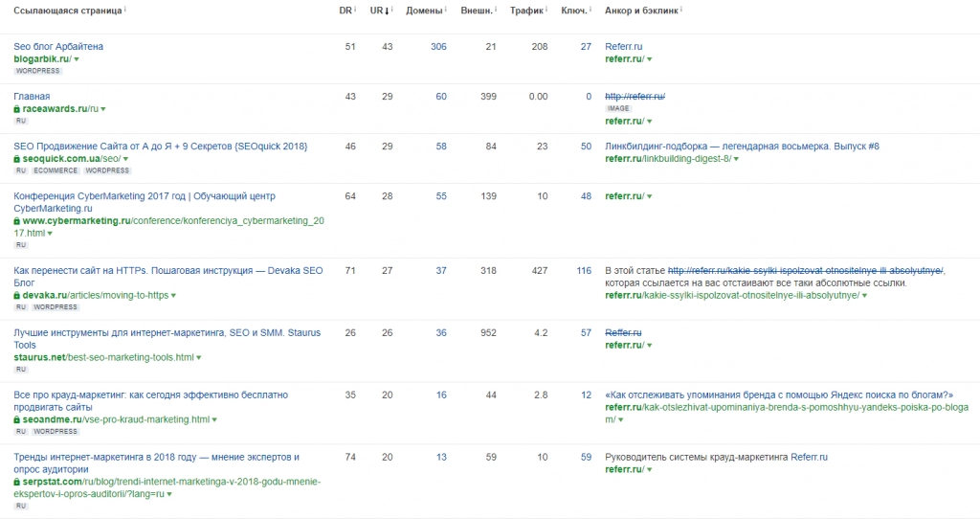
Task: Click the info icon next to DR header
Action: click(x=356, y=9)
